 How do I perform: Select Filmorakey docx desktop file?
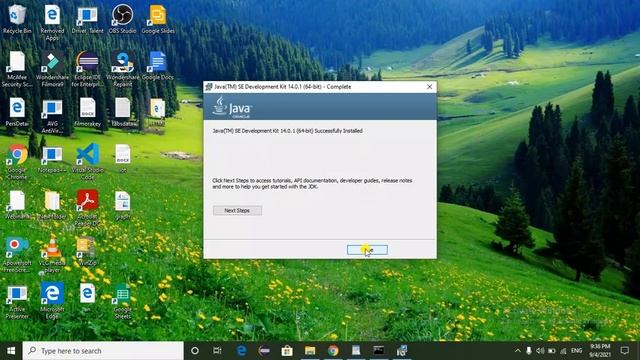[87, 112]
